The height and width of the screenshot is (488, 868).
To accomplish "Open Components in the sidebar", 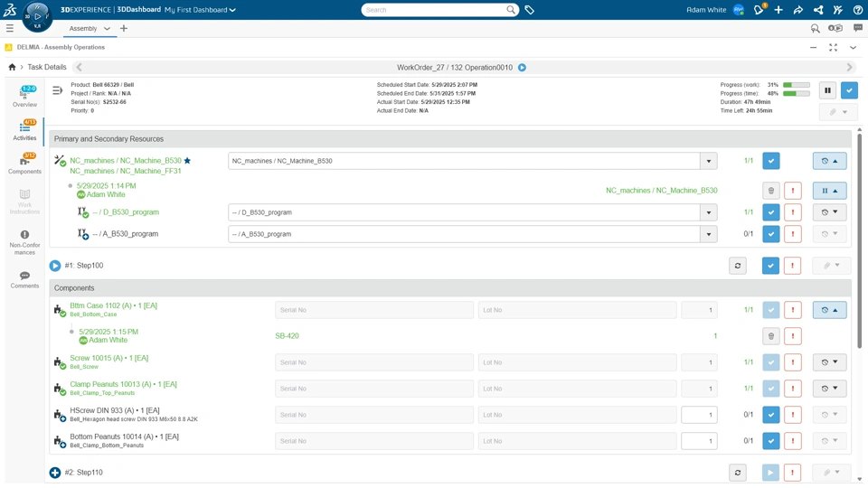I will coord(25,164).
